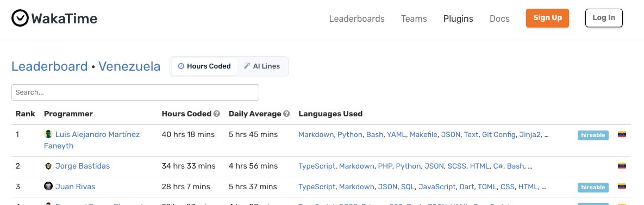Click SQL language in Juan Rivas row
Screen dimensions: 644x205
[x=408, y=187]
